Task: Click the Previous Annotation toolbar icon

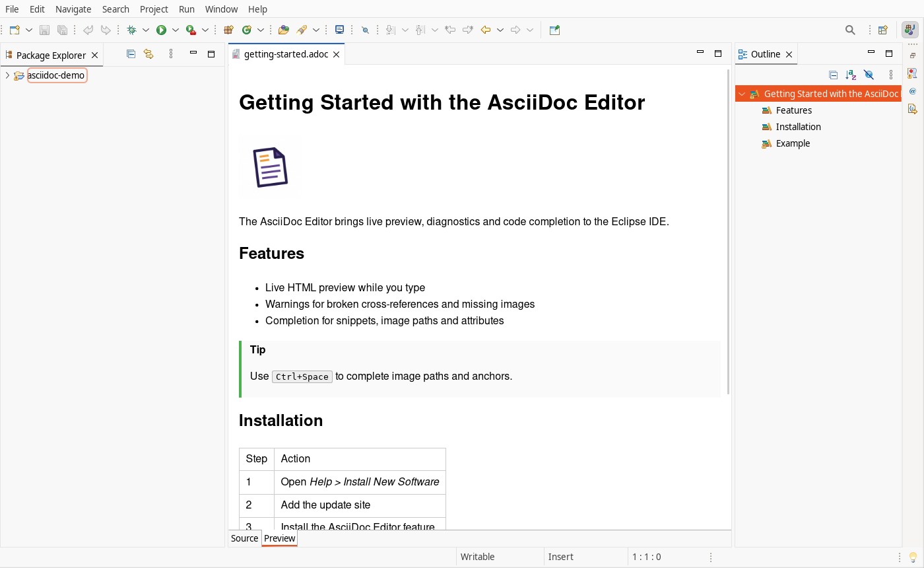Action: tap(420, 30)
